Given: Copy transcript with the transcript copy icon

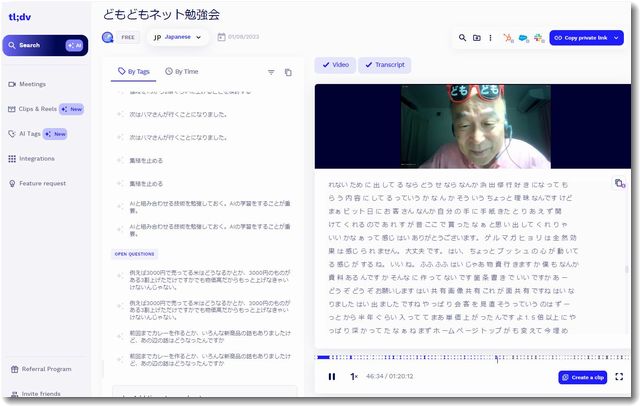Looking at the screenshot, I should pos(619,184).
